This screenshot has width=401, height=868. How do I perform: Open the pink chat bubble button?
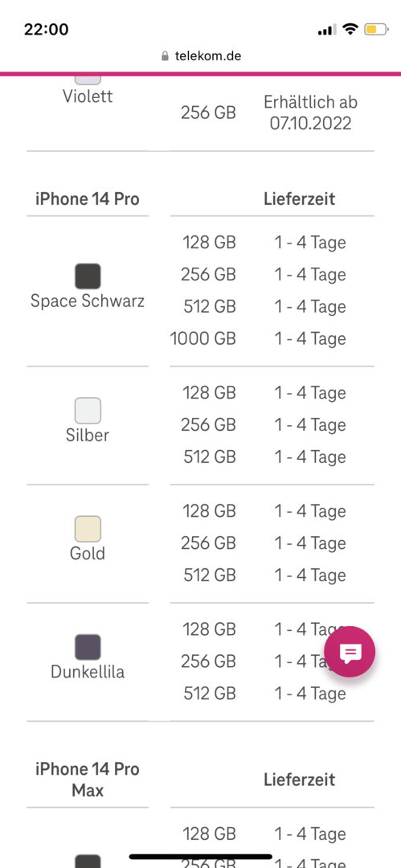click(x=350, y=652)
